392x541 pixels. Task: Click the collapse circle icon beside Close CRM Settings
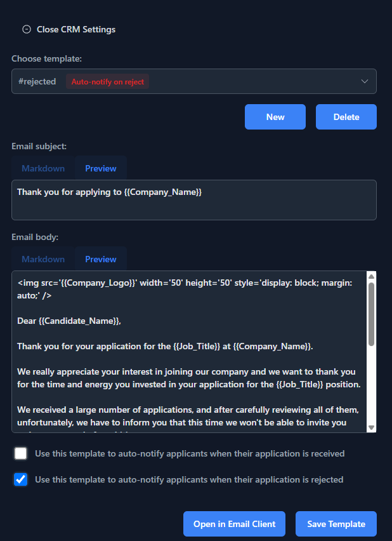(x=27, y=30)
